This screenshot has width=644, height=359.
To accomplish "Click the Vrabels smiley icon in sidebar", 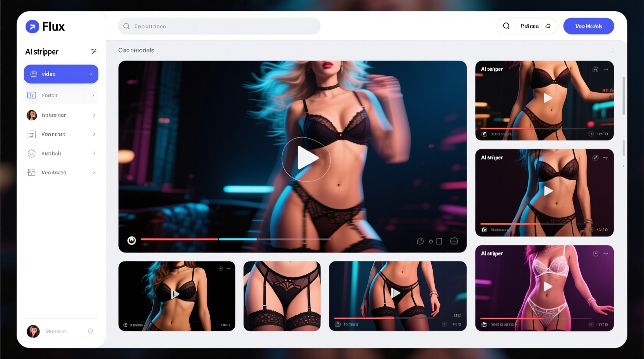I will point(32,154).
